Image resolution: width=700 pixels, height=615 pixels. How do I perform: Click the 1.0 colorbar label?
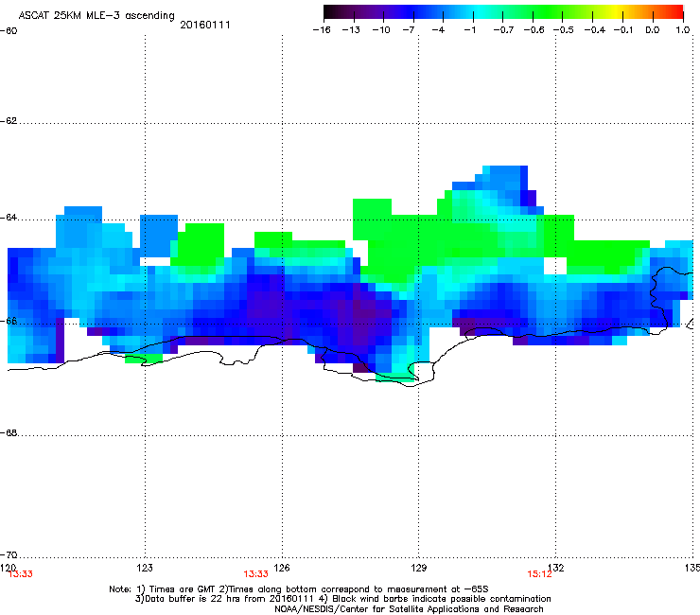683,30
